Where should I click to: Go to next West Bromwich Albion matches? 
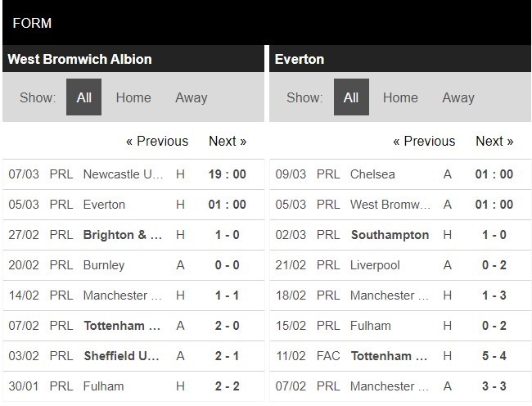(228, 141)
